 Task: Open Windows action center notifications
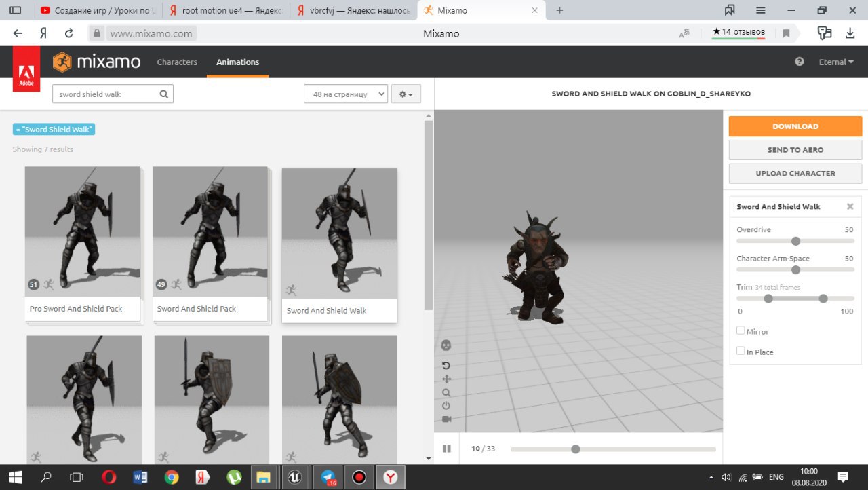pos(843,477)
